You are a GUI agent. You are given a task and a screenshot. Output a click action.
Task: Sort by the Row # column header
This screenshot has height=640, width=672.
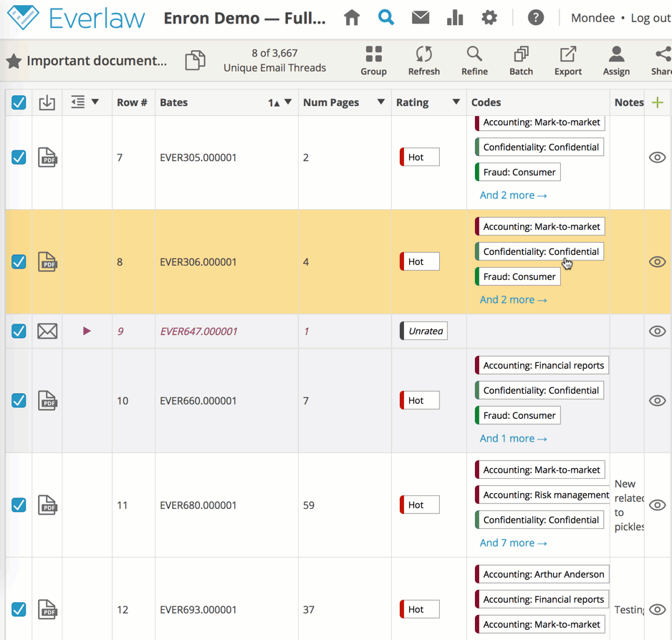(132, 102)
